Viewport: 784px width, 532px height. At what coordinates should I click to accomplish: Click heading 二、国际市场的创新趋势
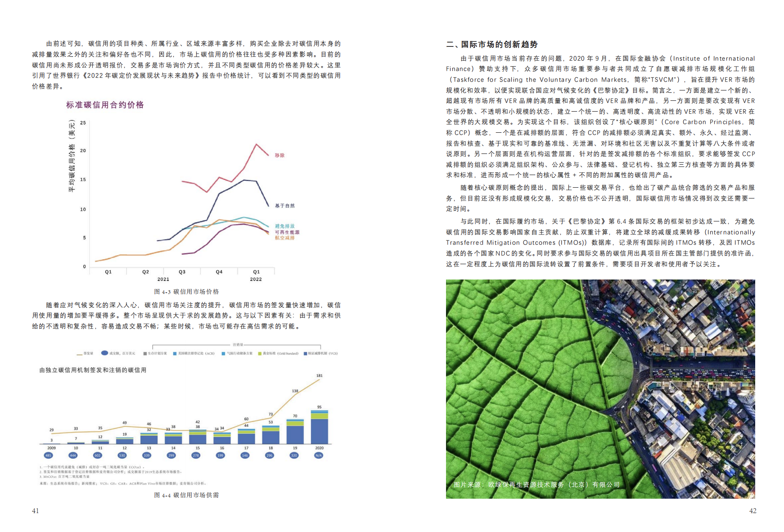[491, 45]
